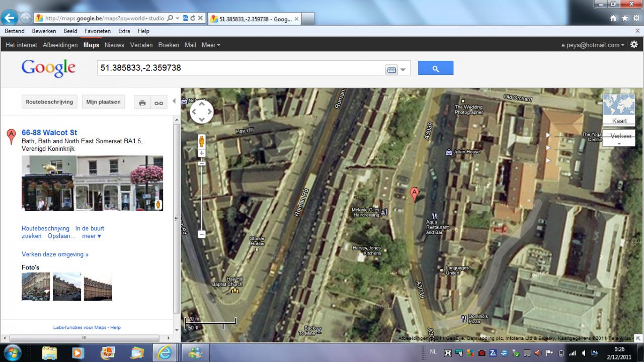644x362 pixels.
Task: Click the zoom slider handle
Action: click(x=202, y=163)
